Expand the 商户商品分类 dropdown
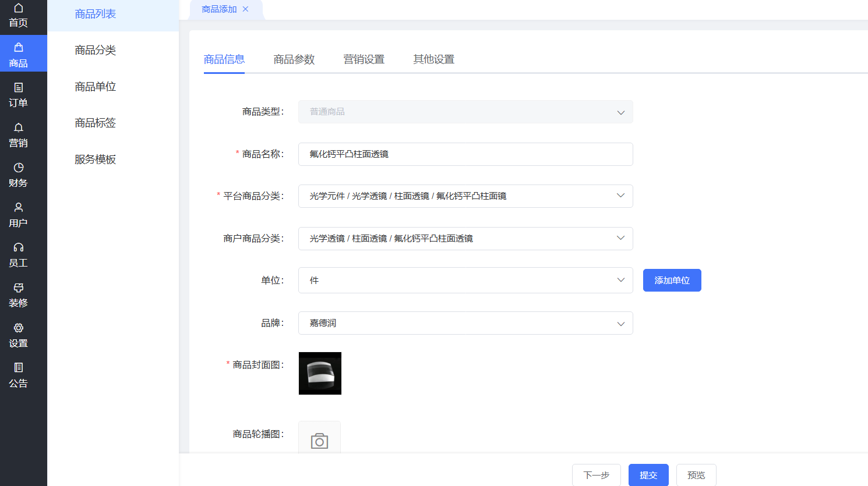The height and width of the screenshot is (486, 868). [465, 239]
